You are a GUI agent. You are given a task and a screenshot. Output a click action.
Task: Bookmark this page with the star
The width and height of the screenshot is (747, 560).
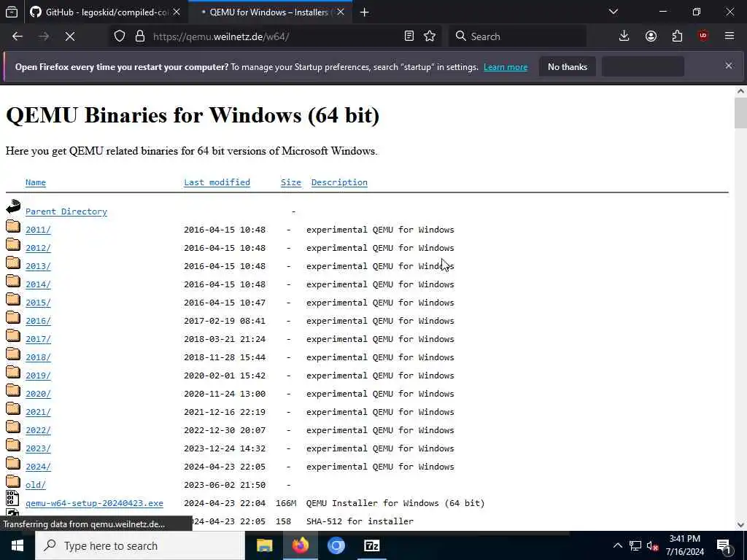[x=430, y=36]
